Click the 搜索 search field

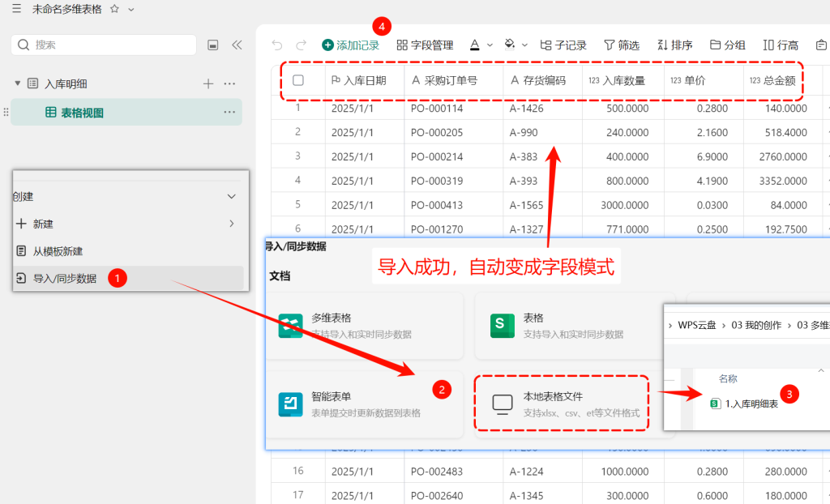(x=104, y=45)
